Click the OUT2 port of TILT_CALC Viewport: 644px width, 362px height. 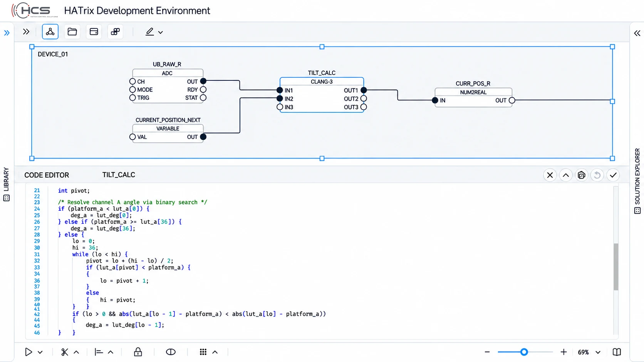tap(364, 99)
